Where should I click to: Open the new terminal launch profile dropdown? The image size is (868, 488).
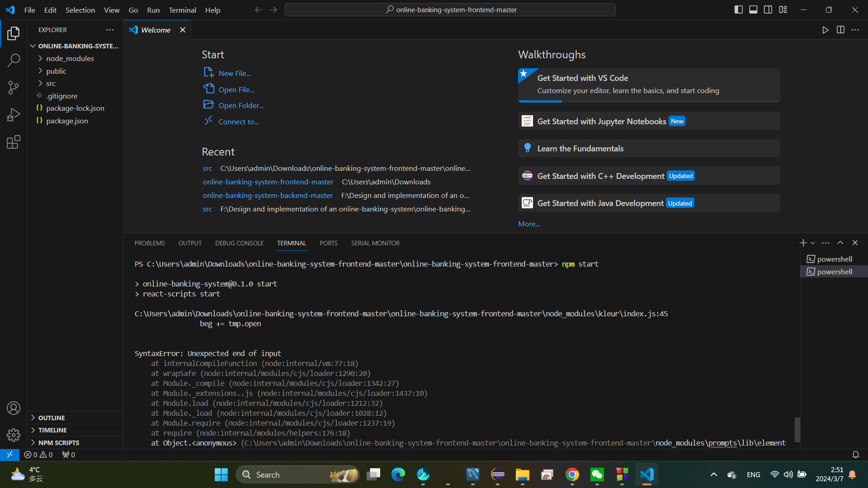(x=813, y=243)
